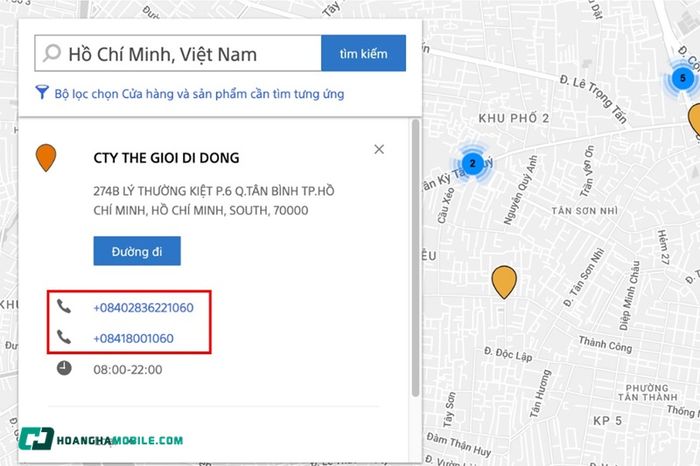Click the magnifier icon in search box

[52, 53]
